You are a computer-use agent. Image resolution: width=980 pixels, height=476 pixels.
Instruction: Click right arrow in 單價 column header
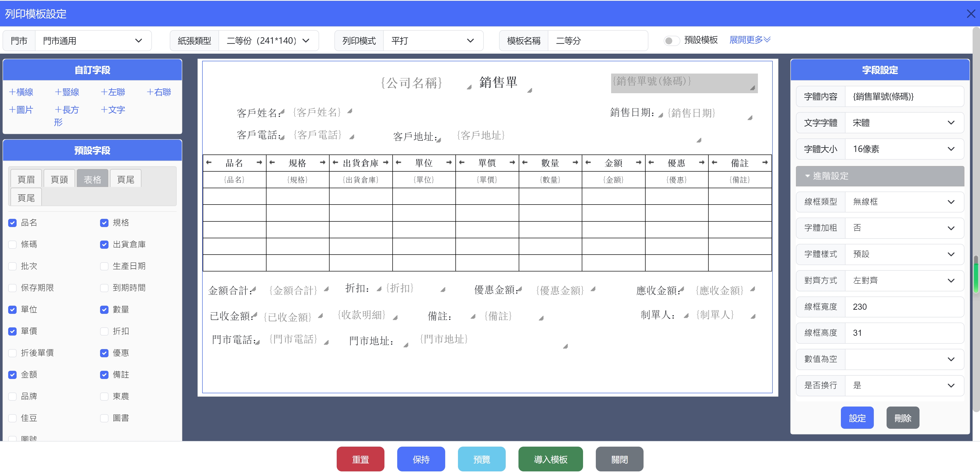512,162
